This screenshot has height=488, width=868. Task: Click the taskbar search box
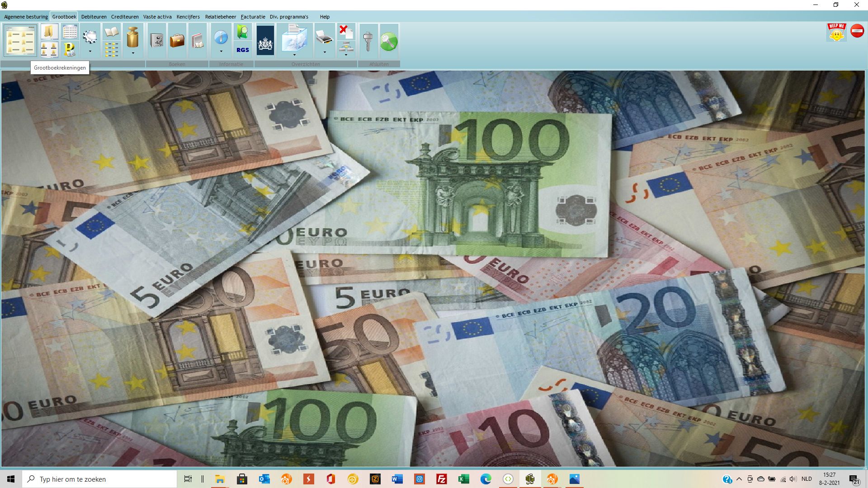tap(99, 479)
